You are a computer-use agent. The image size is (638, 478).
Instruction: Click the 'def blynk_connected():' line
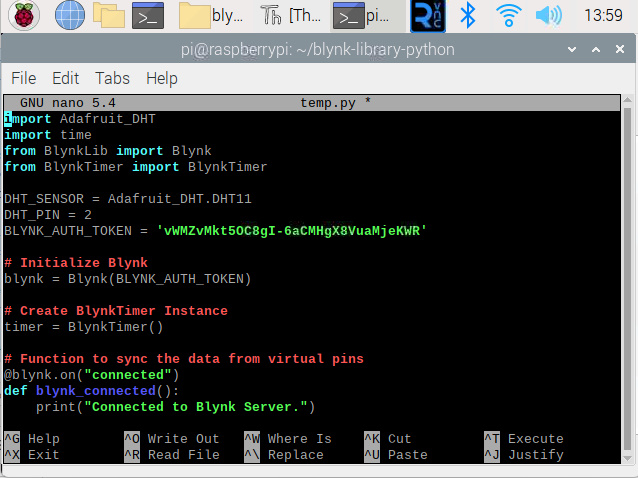pyautogui.click(x=92, y=391)
